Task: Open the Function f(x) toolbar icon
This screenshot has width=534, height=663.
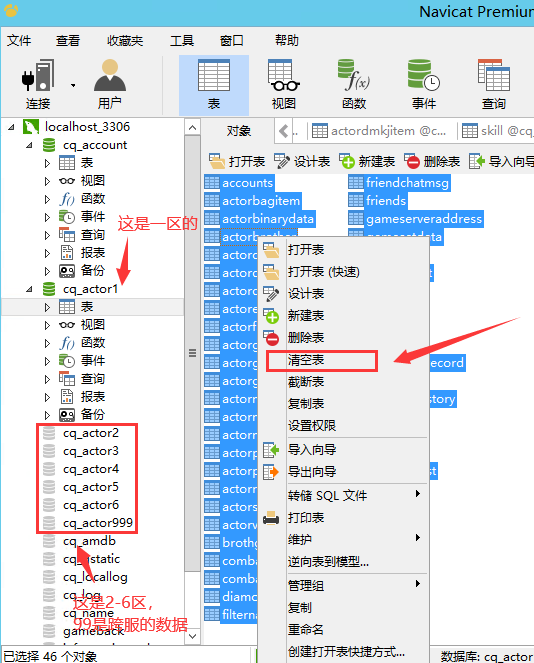Action: click(x=354, y=85)
